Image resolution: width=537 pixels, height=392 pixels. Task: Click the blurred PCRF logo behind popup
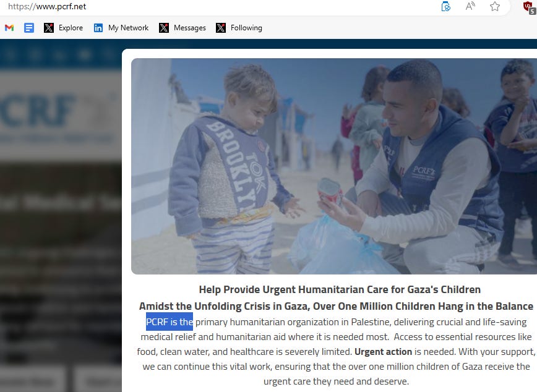tap(38, 110)
